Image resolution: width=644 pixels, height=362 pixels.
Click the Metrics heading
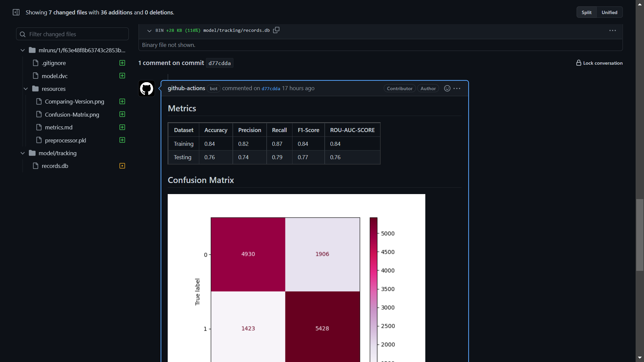point(182,108)
